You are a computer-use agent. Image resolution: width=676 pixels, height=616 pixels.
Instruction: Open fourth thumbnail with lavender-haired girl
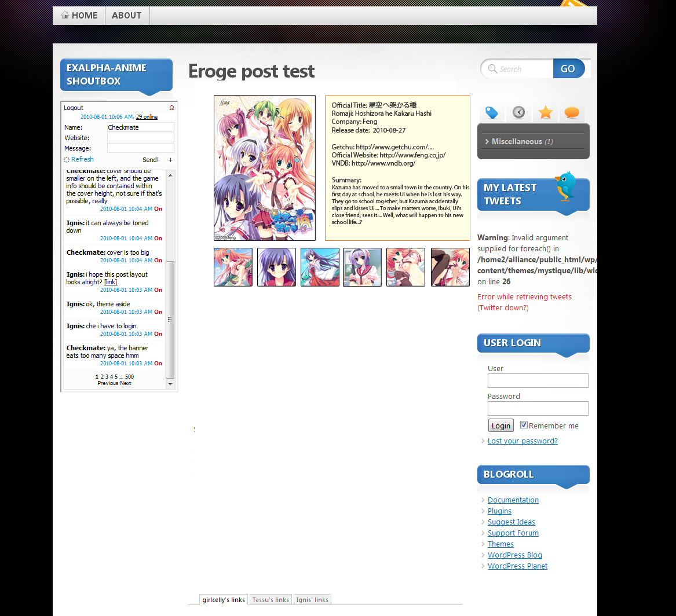click(x=362, y=267)
